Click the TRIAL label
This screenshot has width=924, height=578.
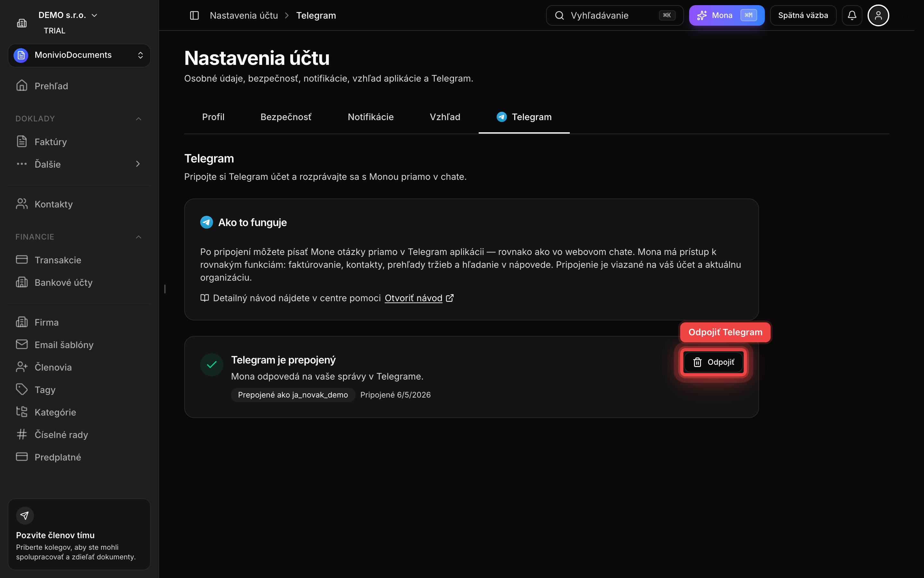click(x=55, y=31)
